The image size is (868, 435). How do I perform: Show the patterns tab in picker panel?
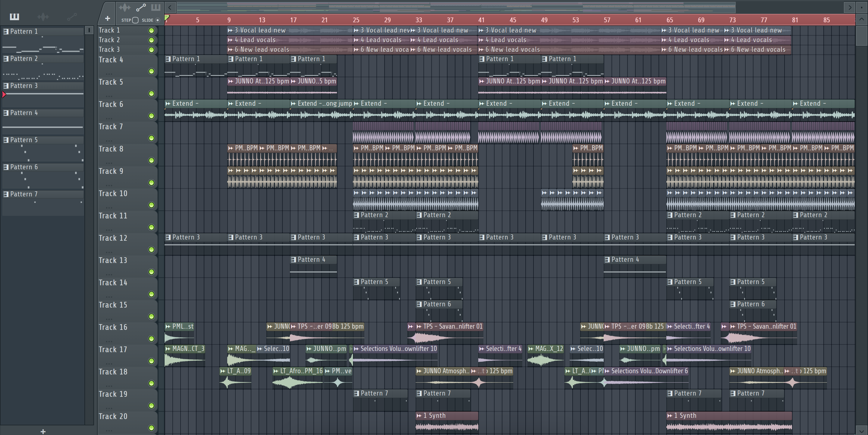pyautogui.click(x=14, y=17)
